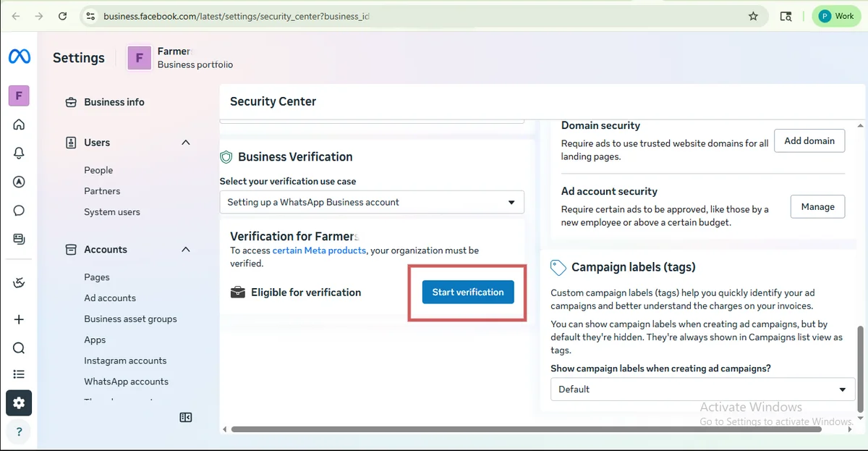Open content planner pages icon

(x=19, y=239)
